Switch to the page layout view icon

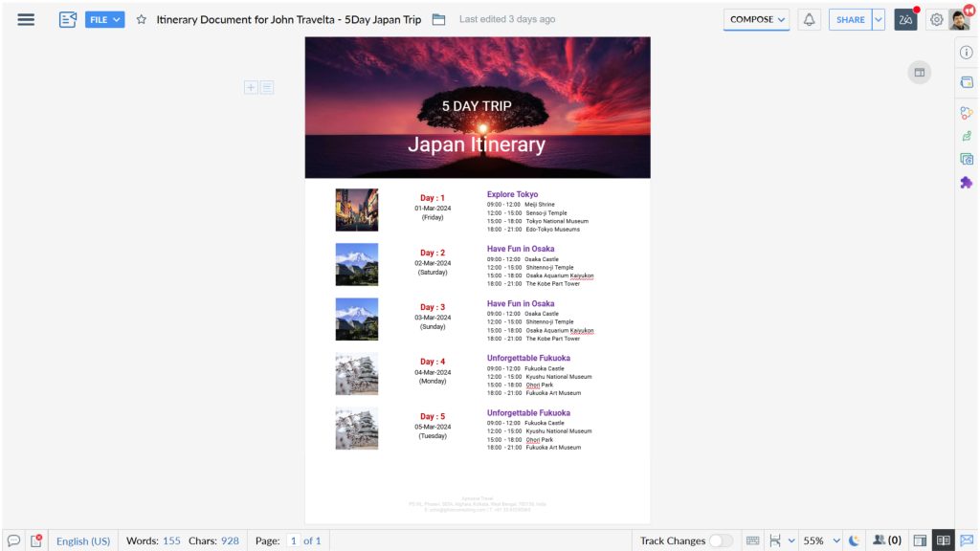tap(920, 540)
